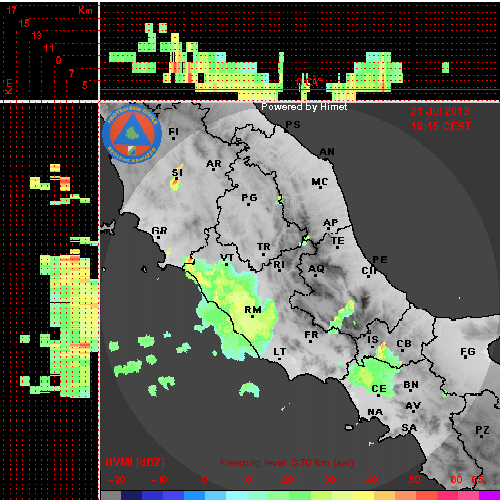Image resolution: width=500 pixels, height=500 pixels.
Task: Click the CE city label
Action: [379, 389]
